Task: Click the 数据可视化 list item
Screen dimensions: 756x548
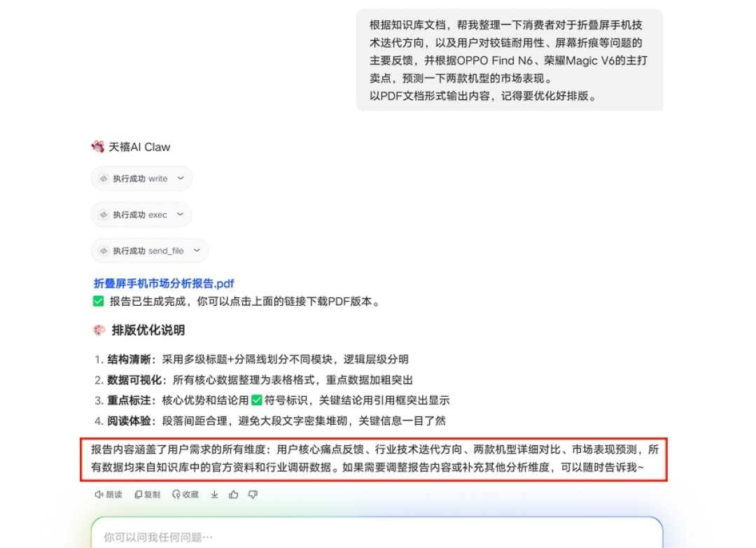Action: [253, 380]
